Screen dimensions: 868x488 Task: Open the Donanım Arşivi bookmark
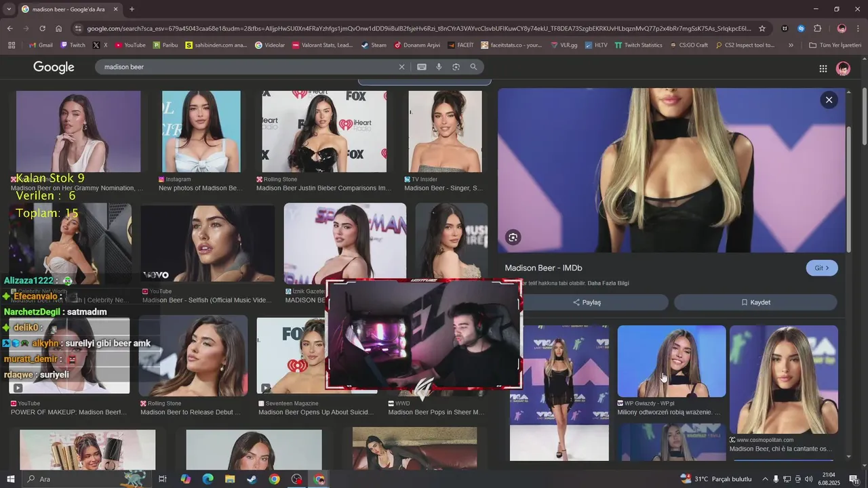click(x=417, y=45)
